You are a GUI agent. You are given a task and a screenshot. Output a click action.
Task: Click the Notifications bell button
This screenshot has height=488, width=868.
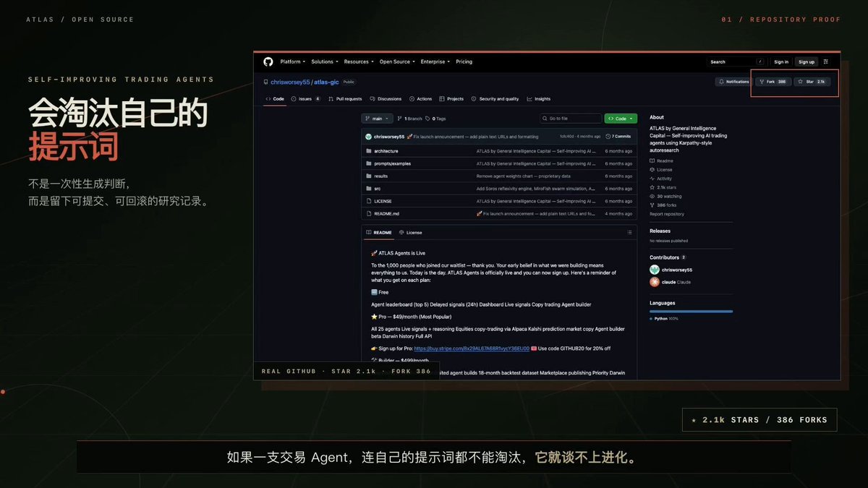click(734, 82)
